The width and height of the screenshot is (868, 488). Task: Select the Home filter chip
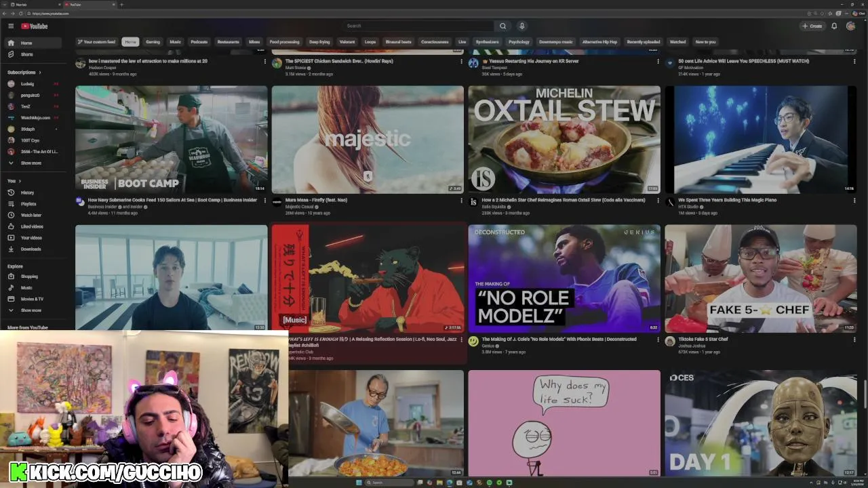click(x=130, y=42)
